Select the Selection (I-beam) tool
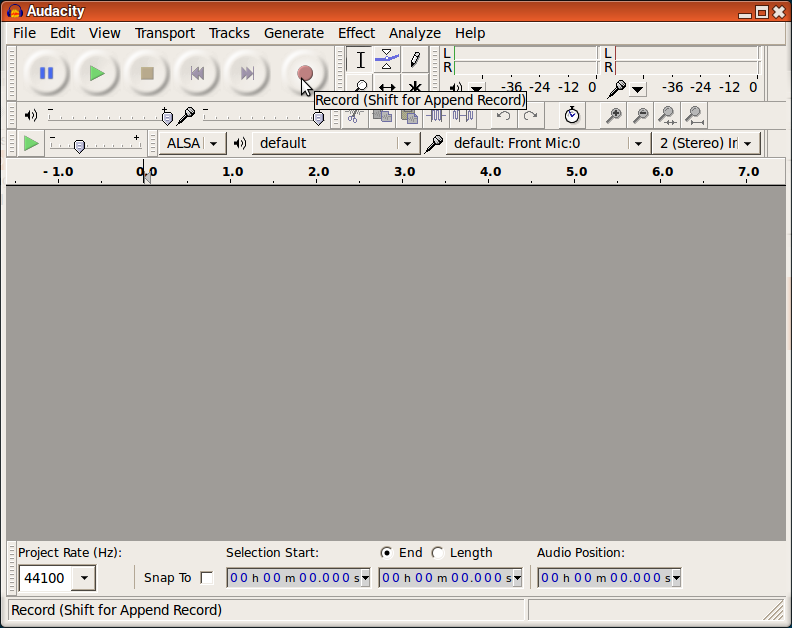Screen dimensions: 792x628 pyautogui.click(x=361, y=60)
